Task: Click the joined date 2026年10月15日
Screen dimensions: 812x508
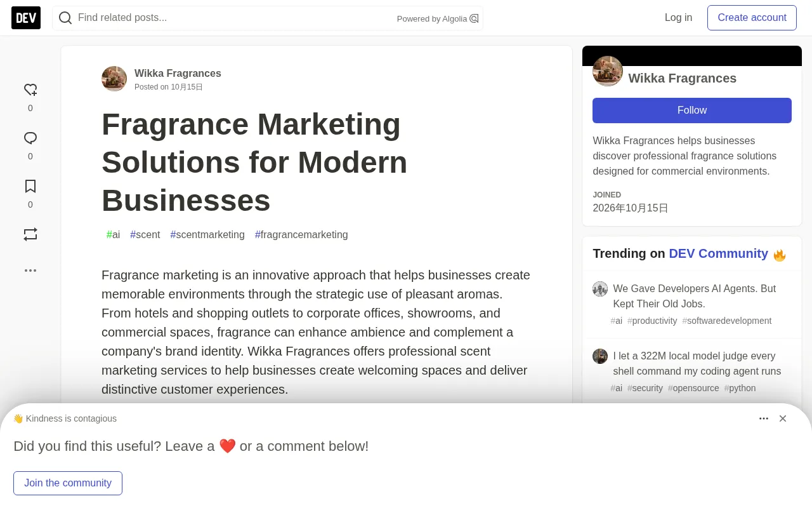Action: coord(631,208)
